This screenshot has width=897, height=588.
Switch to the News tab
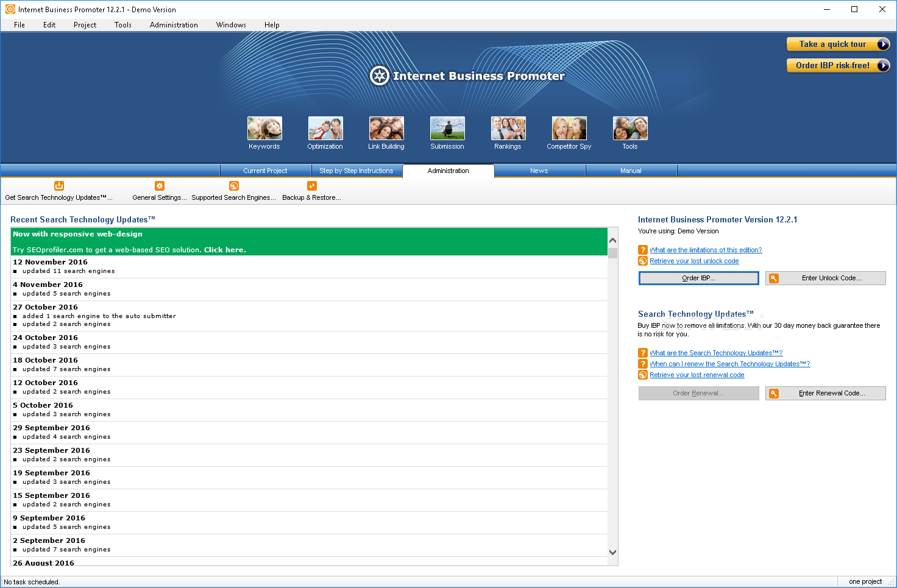(539, 171)
